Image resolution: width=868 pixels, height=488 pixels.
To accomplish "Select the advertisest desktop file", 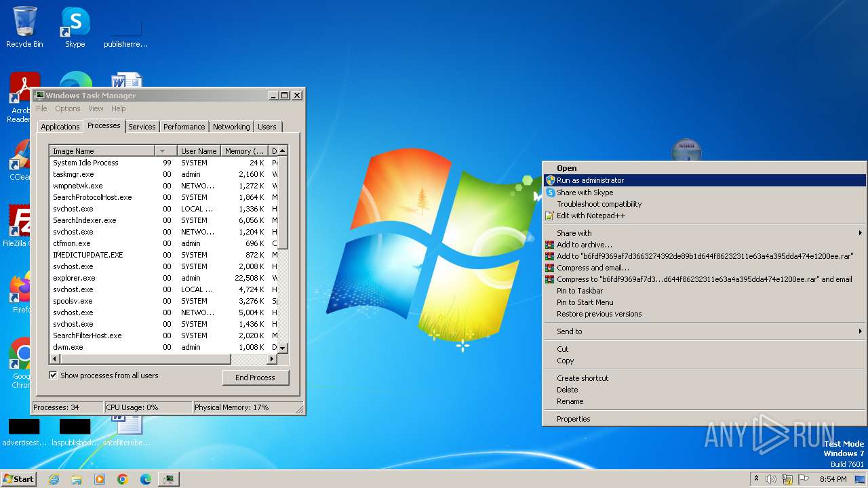I will [24, 432].
